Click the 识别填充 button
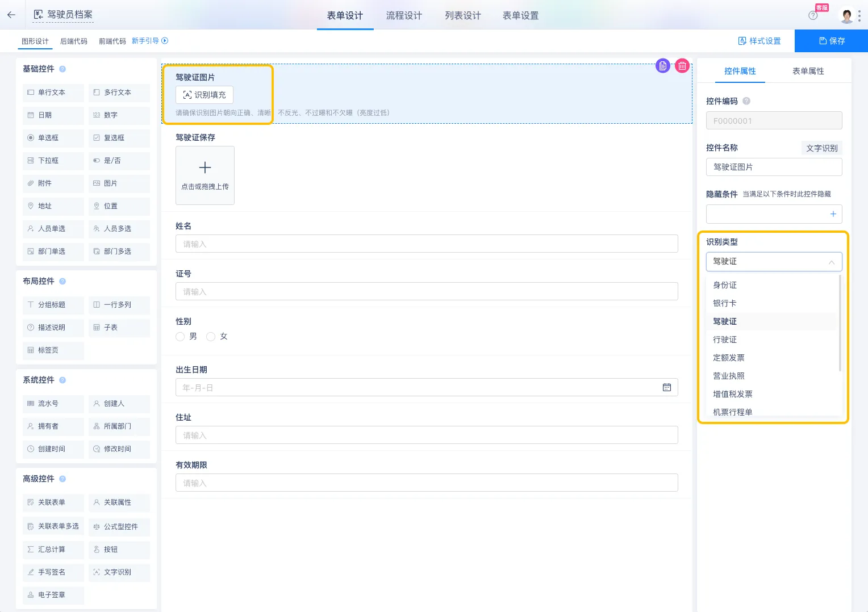The width and height of the screenshot is (868, 612). coord(205,95)
